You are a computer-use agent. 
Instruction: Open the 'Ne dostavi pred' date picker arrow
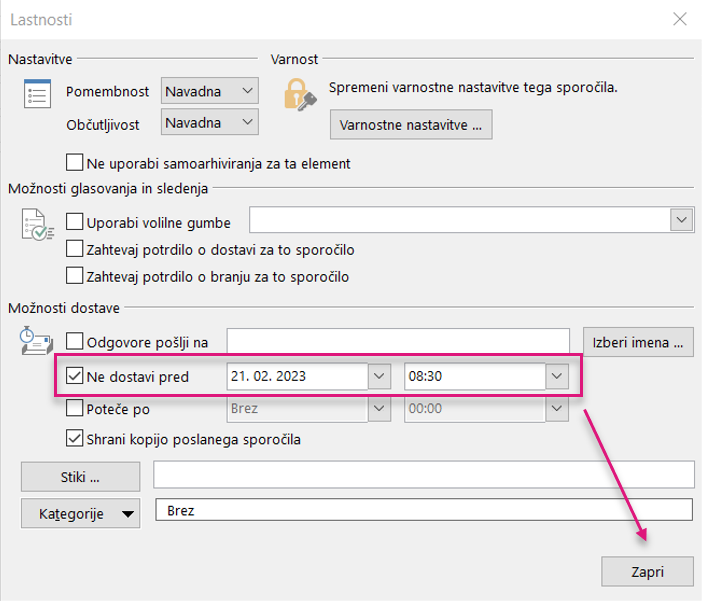point(379,376)
